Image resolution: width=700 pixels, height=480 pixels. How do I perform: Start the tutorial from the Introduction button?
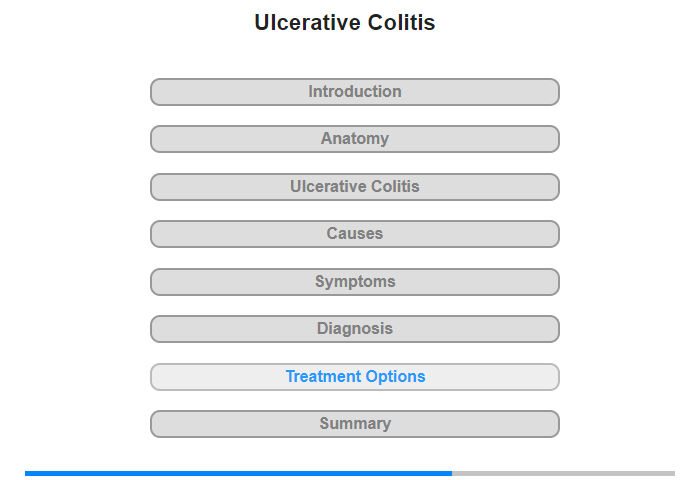point(354,92)
